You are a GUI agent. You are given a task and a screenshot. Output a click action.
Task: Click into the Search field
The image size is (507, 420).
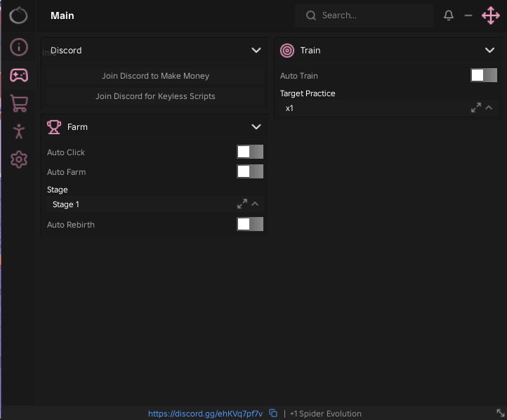pos(364,15)
